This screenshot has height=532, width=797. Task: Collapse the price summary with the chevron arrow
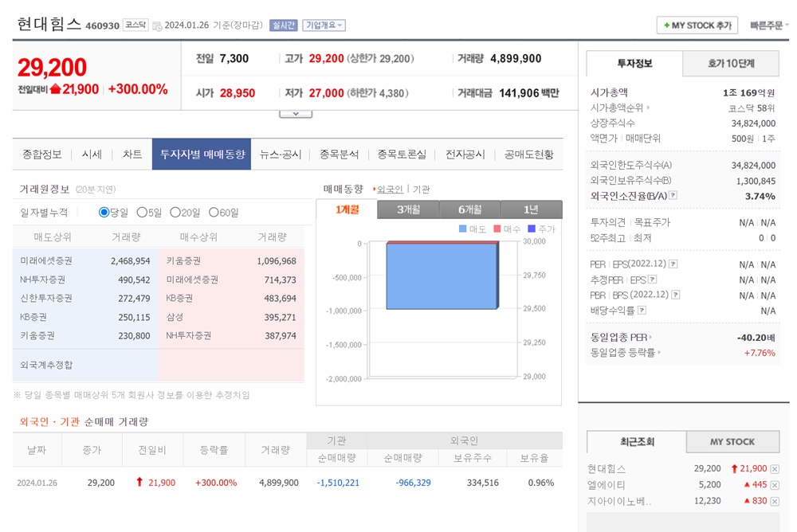[x=296, y=112]
